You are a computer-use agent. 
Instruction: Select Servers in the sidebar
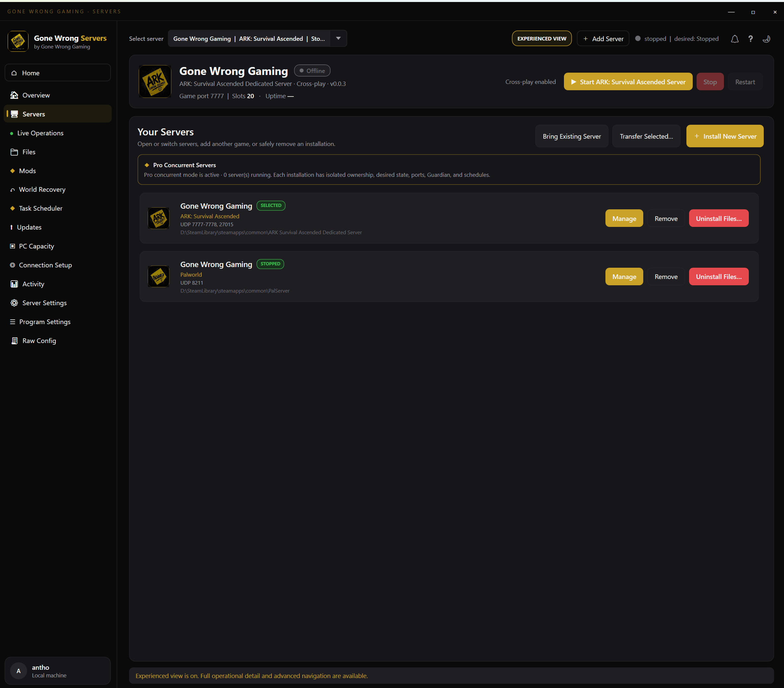57,114
